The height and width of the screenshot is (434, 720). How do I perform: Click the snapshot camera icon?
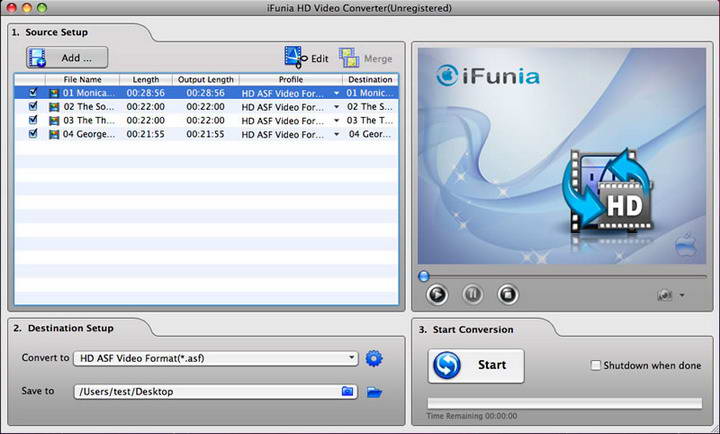click(x=664, y=295)
